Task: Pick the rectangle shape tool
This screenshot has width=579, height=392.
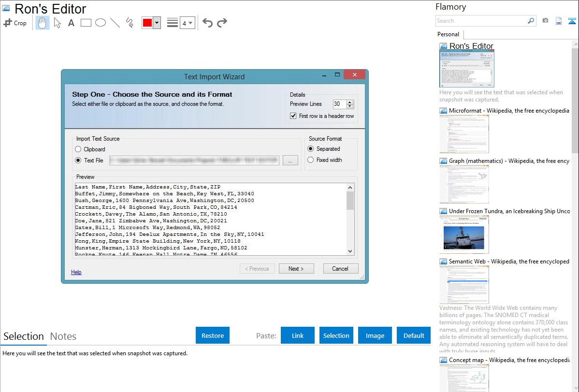Action: 86,23
